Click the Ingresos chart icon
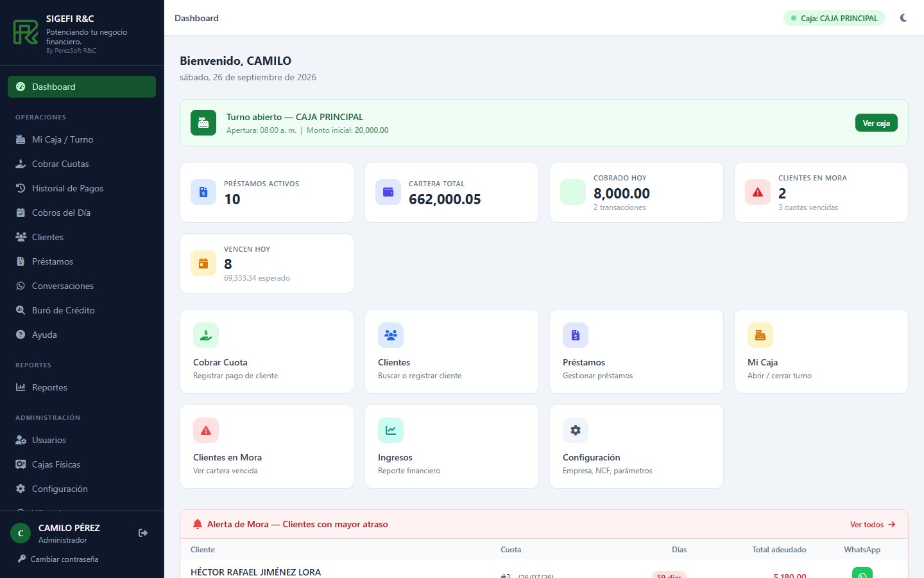This screenshot has height=578, width=924. pyautogui.click(x=391, y=430)
